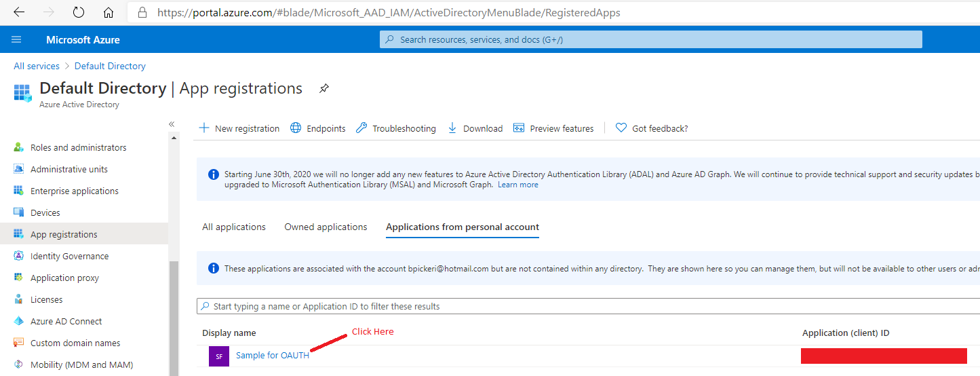Open Sample for OAUTH application
This screenshot has width=980, height=376.
tap(273, 355)
